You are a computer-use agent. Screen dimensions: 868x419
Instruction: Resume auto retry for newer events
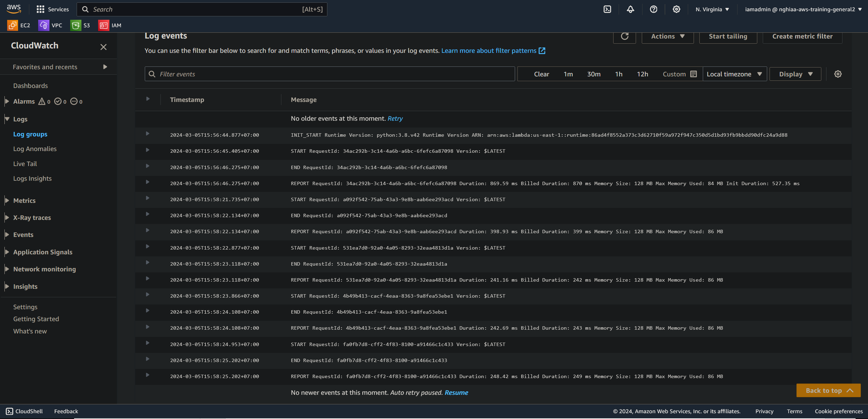point(456,393)
